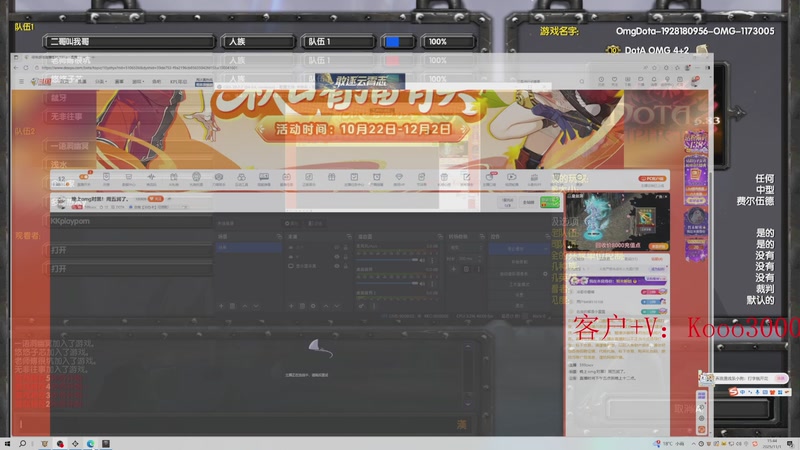This screenshot has width=800, height=450.
Task: Click purple grid icon in floating side toolbar
Action: pos(702,395)
